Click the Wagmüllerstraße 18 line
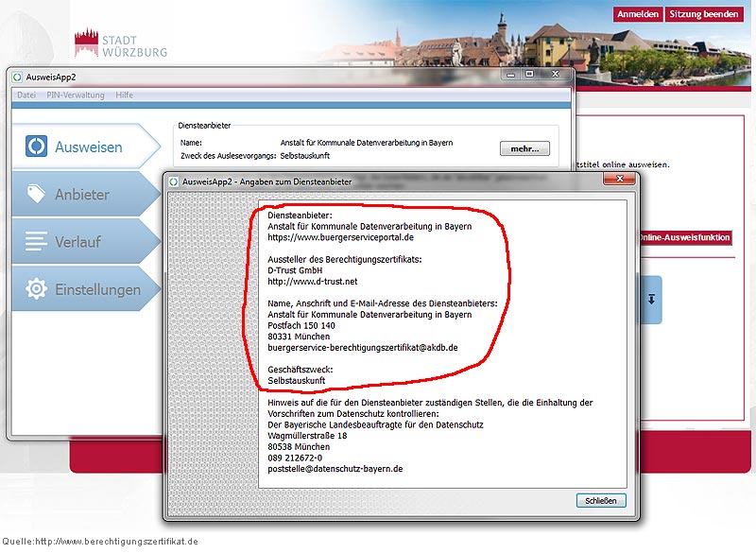Viewport: 756px width, 553px height. [x=307, y=436]
